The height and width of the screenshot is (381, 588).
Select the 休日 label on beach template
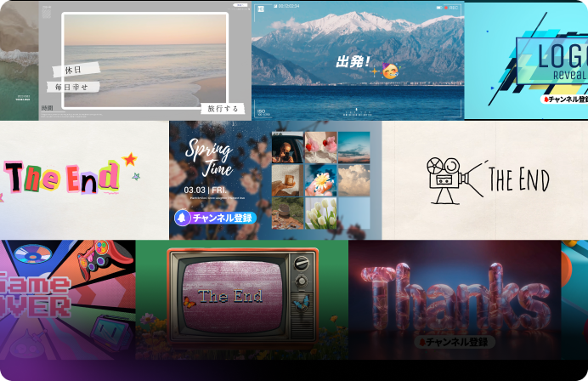click(x=76, y=70)
